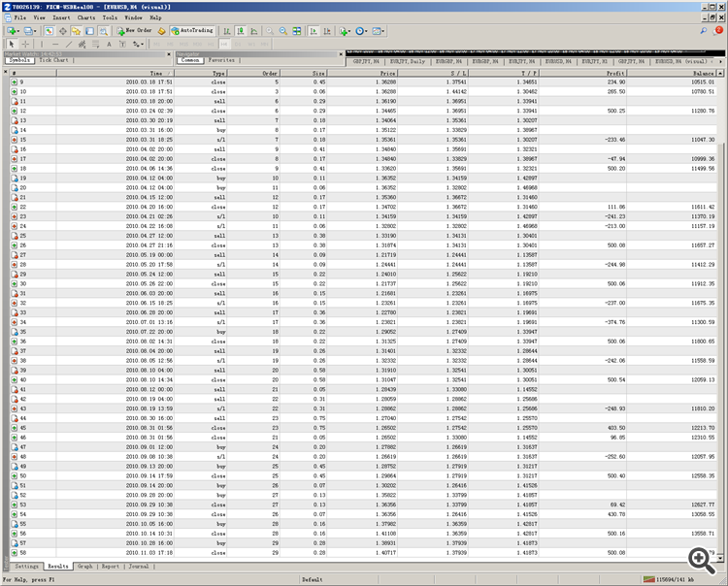Viewport: 728px width, 586px height.
Task: Toggle the Market Watch panel icon
Action: pyautogui.click(x=49, y=31)
